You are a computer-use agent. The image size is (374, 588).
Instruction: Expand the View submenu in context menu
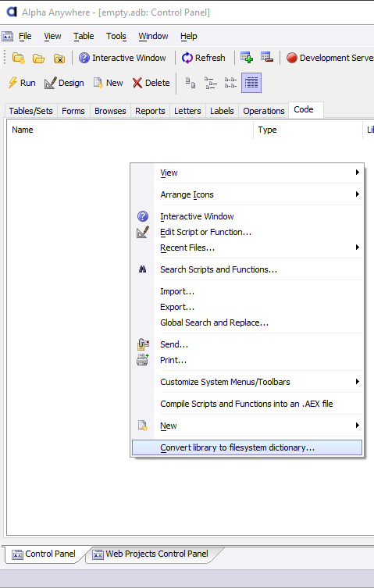pyautogui.click(x=248, y=173)
